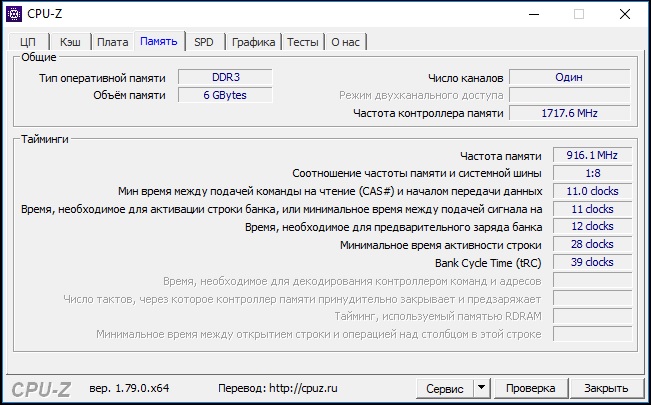The image size is (651, 405).
Task: Click the Тайминг, используемый памятью RDRAM label
Action: [438, 317]
